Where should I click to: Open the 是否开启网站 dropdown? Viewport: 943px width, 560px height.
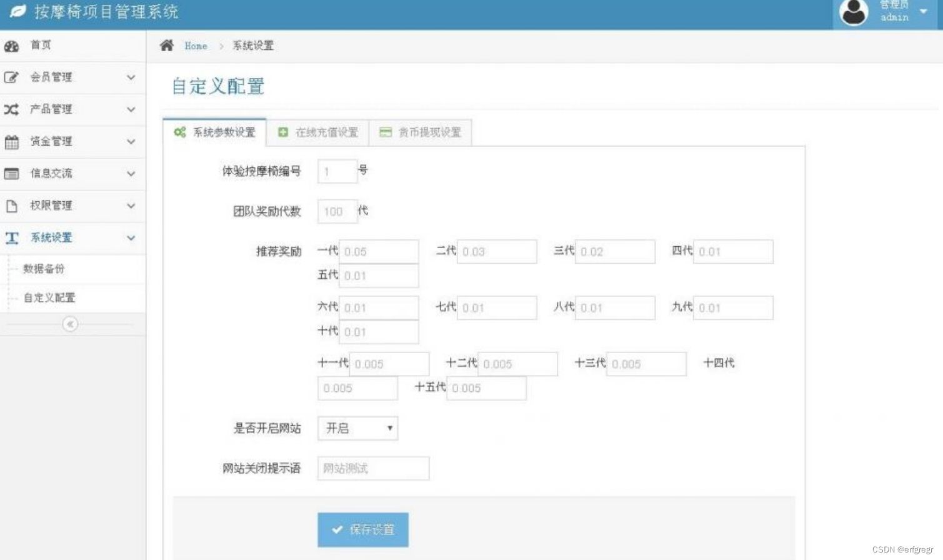tap(357, 428)
